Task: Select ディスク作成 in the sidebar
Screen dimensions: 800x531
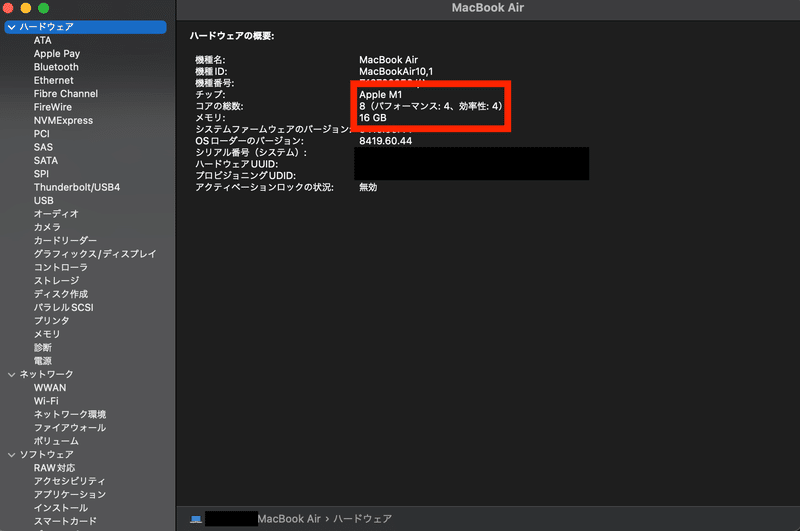Action: coord(61,294)
